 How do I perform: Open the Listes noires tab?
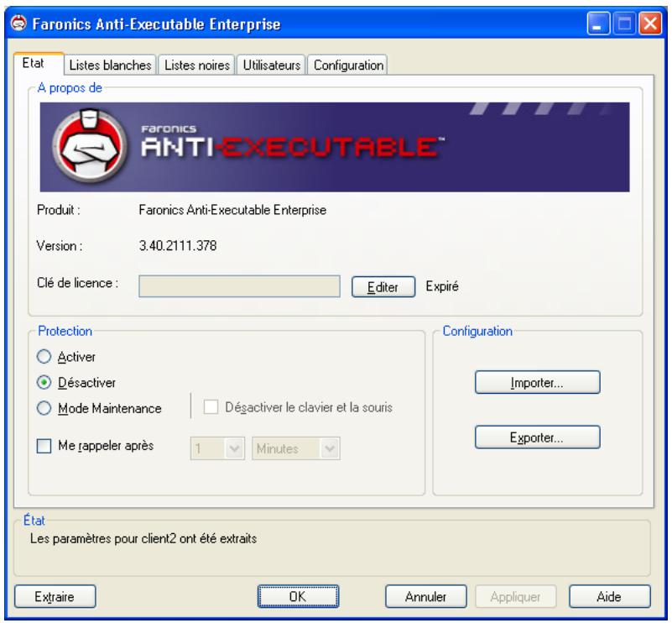(197, 65)
